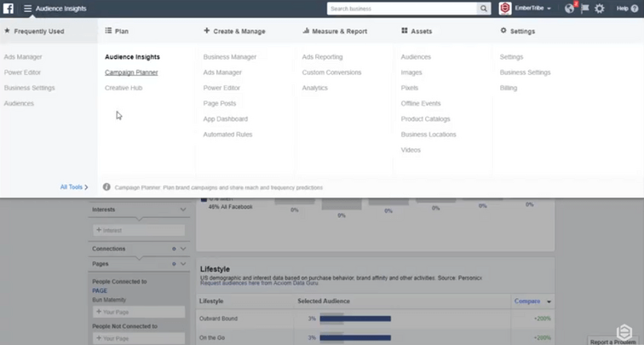Image resolution: width=644 pixels, height=345 pixels.
Task: Open Images under Assets
Action: (x=411, y=72)
